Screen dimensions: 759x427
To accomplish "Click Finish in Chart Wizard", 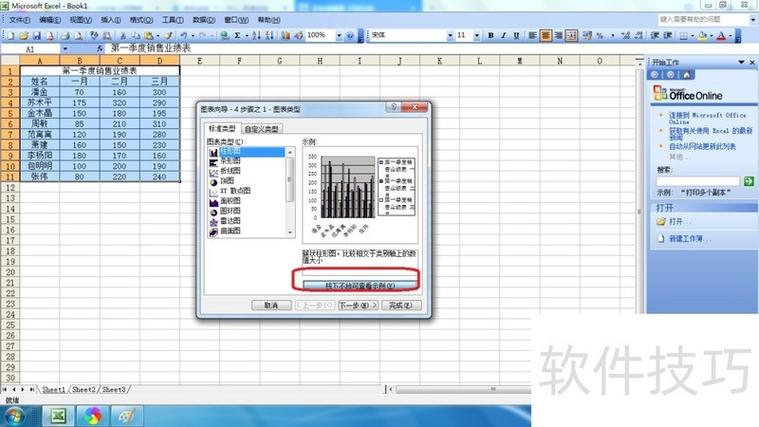I will point(401,305).
